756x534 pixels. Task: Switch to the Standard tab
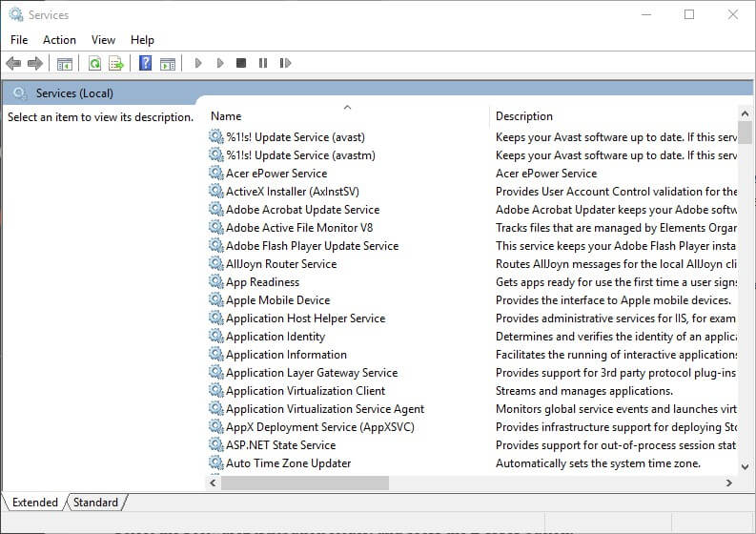[x=95, y=503]
